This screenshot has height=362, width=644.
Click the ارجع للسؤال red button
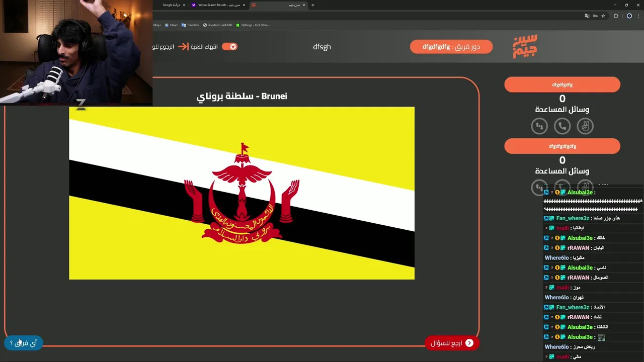point(452,343)
